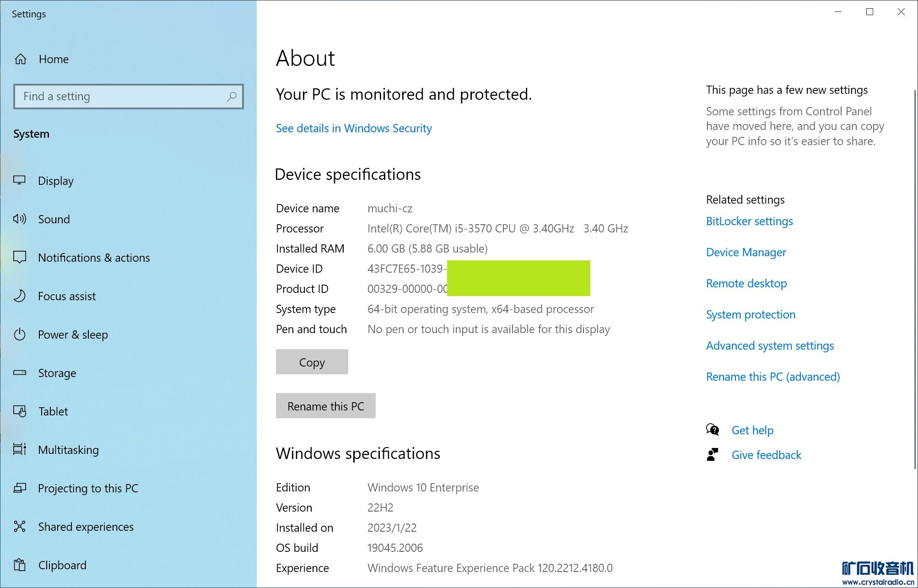Open Notifications & actions settings
This screenshot has width=918, height=588.
click(x=94, y=258)
